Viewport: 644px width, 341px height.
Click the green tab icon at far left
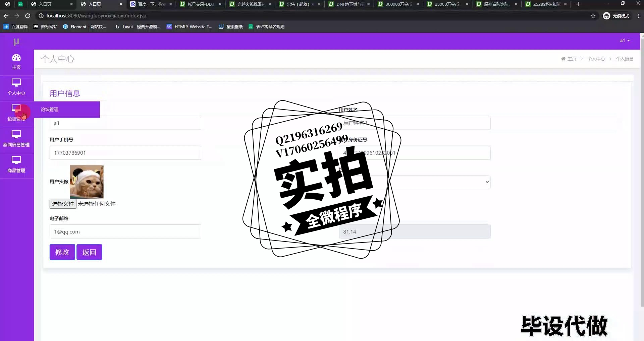pos(20,4)
